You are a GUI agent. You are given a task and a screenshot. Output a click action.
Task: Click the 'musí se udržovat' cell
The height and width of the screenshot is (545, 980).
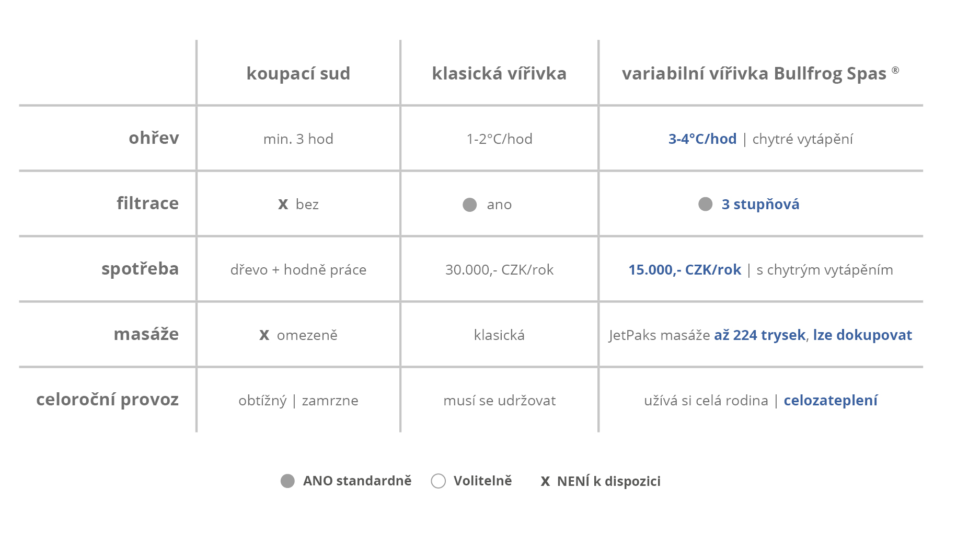[x=499, y=401]
